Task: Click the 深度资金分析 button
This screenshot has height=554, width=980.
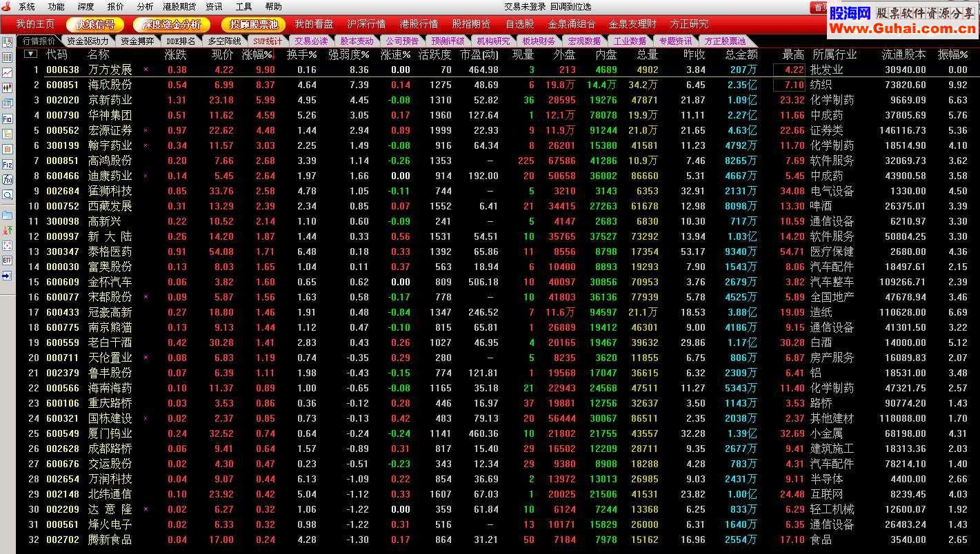Action: (172, 24)
